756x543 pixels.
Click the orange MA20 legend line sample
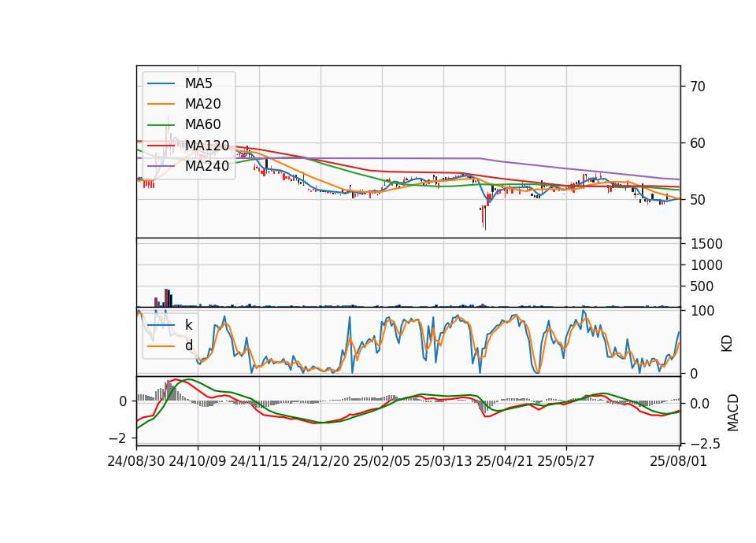[161, 104]
